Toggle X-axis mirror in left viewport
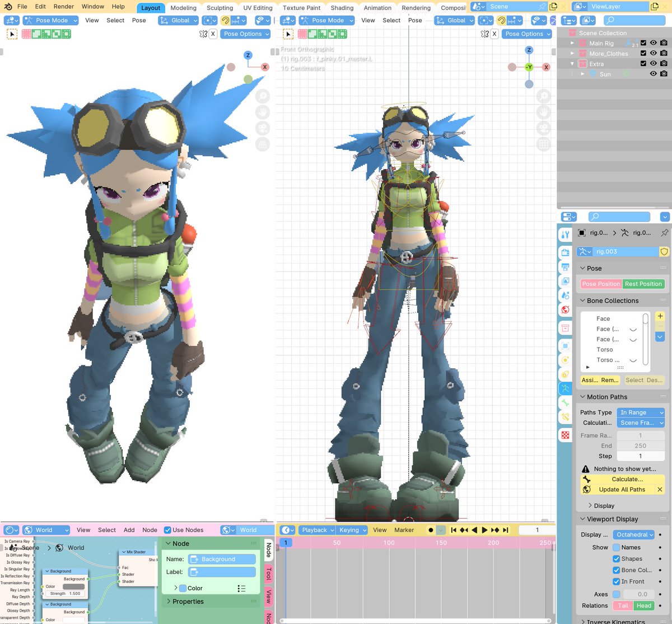 tap(213, 34)
